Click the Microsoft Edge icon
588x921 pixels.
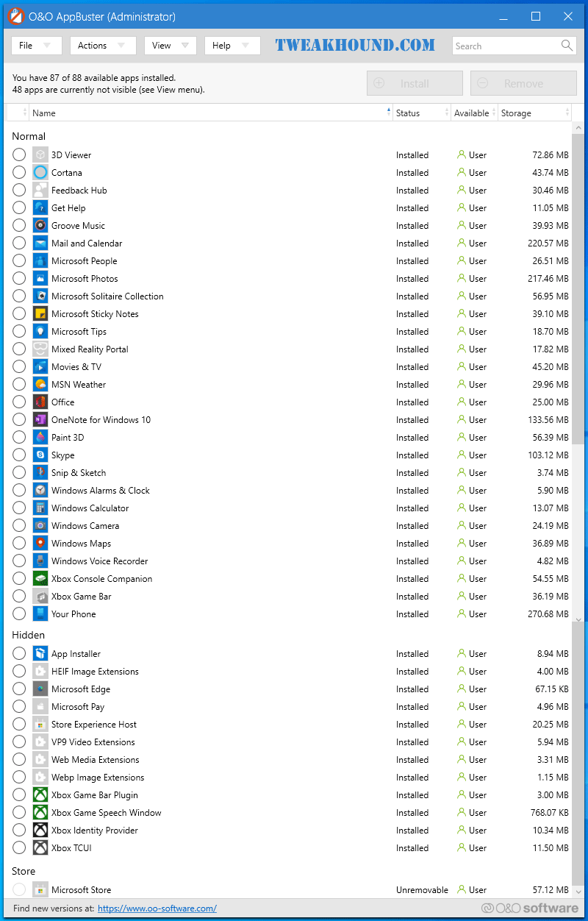[40, 689]
